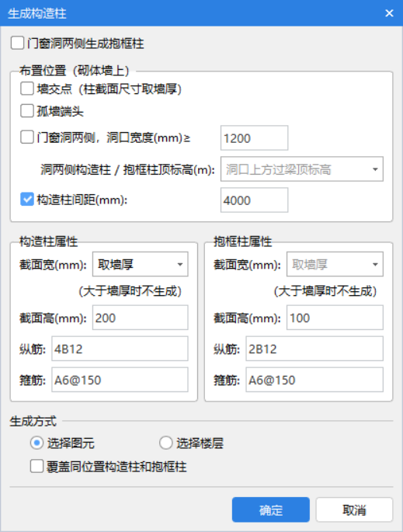Uncheck the 构造柱间距 checkbox
The width and height of the screenshot is (403, 532).
click(x=27, y=200)
